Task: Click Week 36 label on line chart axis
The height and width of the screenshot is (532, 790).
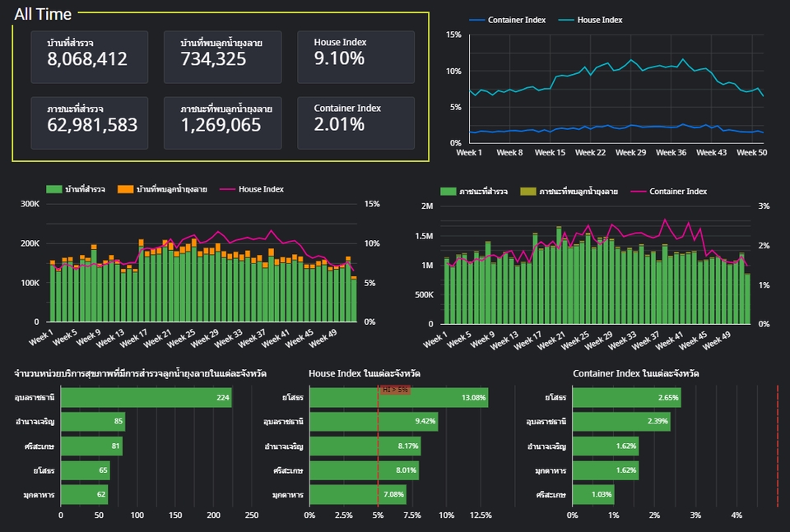Action: click(671, 152)
